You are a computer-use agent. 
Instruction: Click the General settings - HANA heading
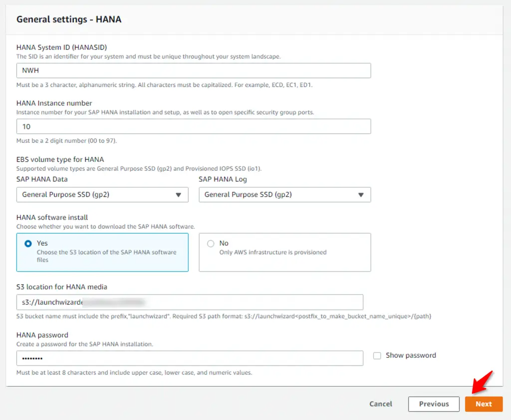pyautogui.click(x=69, y=19)
